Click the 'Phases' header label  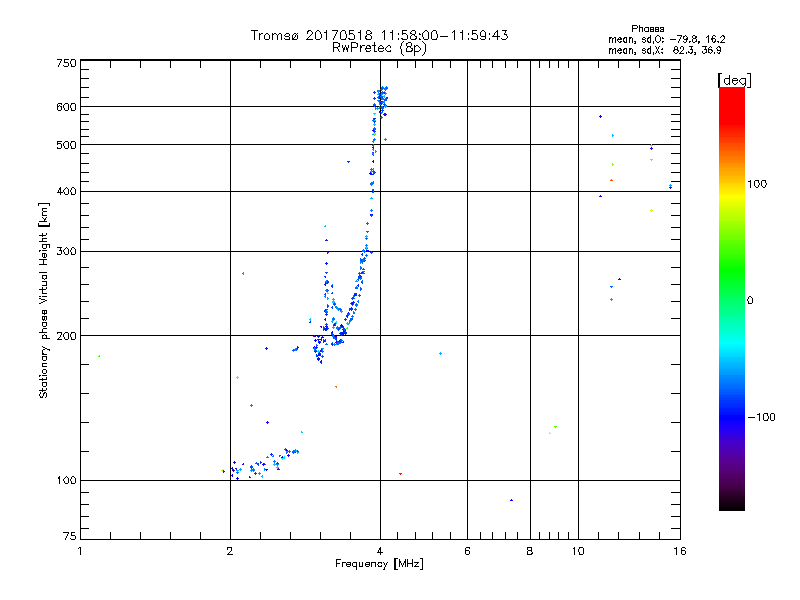click(647, 29)
